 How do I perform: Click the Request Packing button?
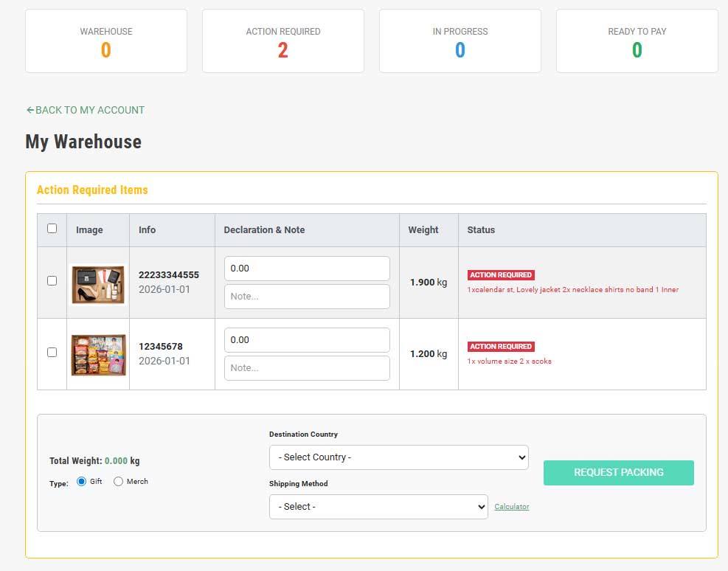(x=618, y=473)
